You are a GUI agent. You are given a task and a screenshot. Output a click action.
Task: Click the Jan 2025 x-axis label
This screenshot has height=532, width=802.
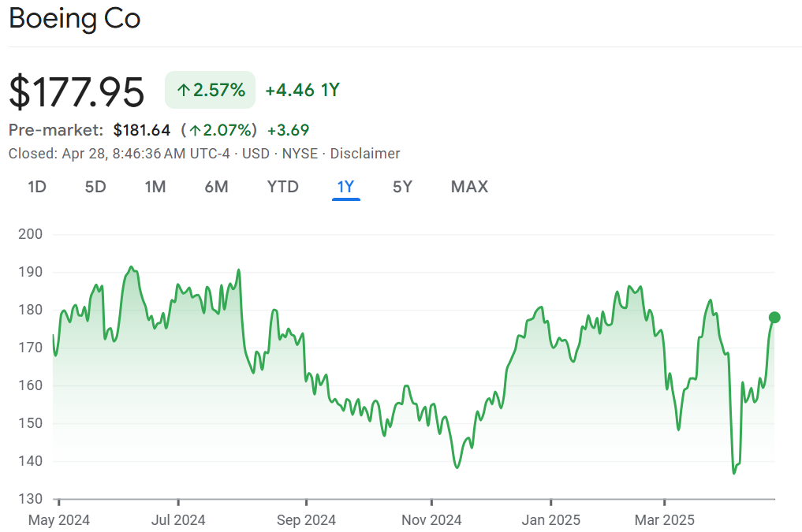point(550,520)
